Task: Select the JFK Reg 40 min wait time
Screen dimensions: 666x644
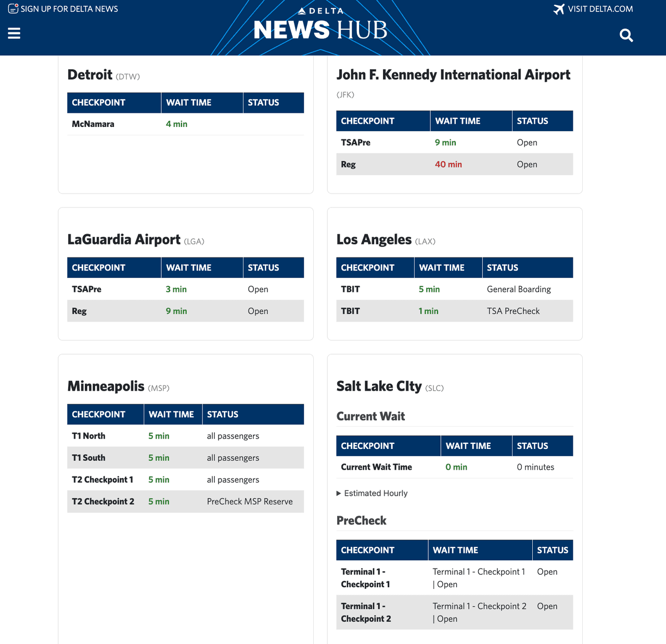Action: click(x=448, y=164)
